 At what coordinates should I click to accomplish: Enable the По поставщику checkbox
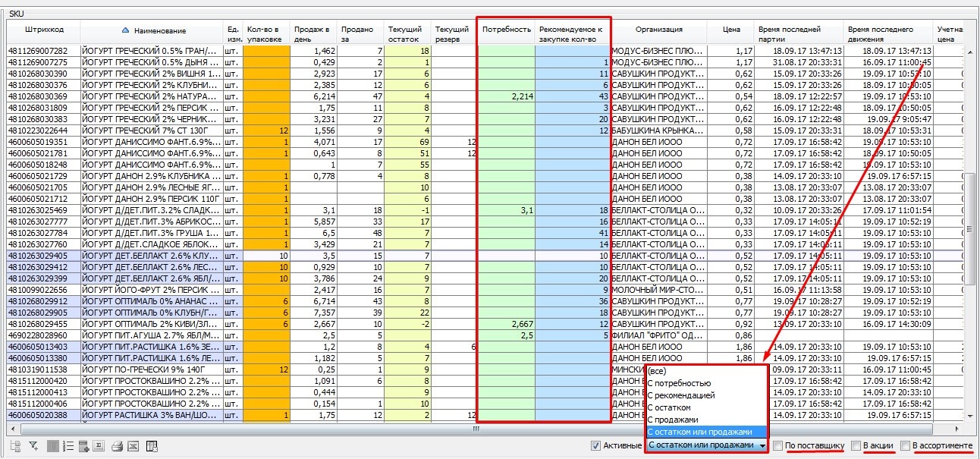point(777,445)
